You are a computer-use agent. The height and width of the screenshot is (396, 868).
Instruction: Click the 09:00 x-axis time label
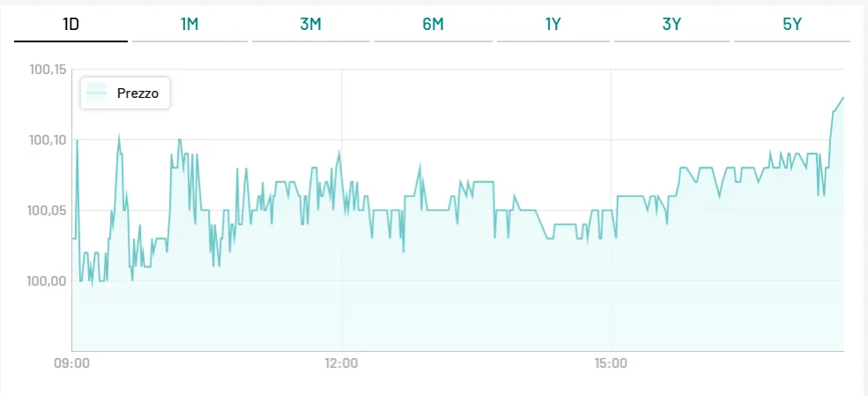[71, 363]
